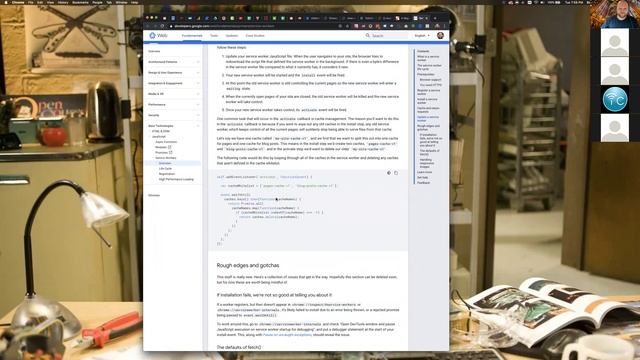Jump to 'Install a service worker' in contents

pyautogui.click(x=427, y=101)
